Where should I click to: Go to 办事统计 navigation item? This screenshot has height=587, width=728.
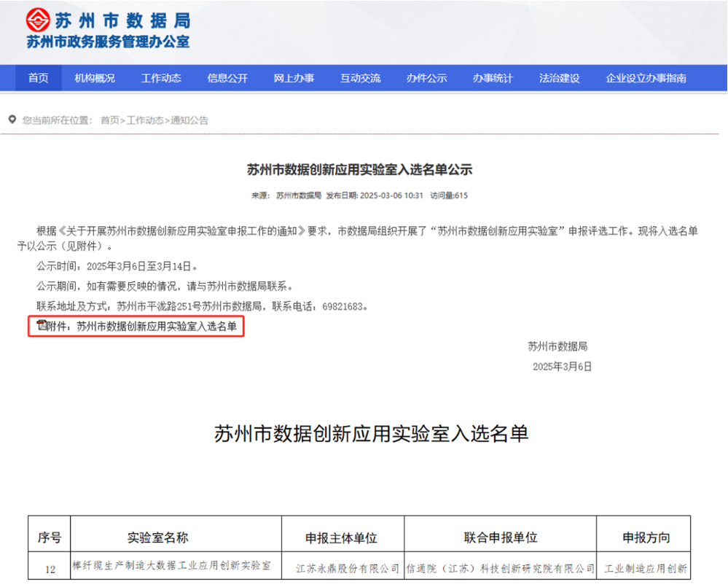pyautogui.click(x=493, y=78)
